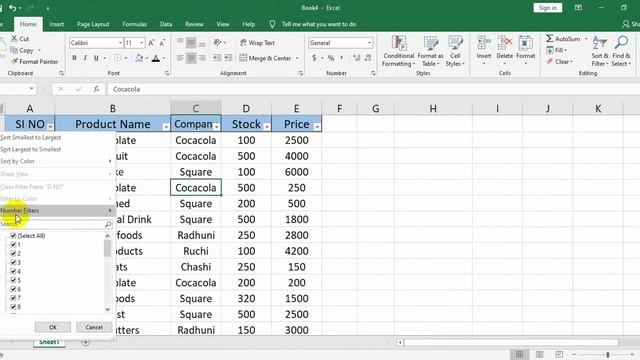This screenshot has width=640, height=360.
Task: Click the Delete cells icon
Action: point(504,43)
